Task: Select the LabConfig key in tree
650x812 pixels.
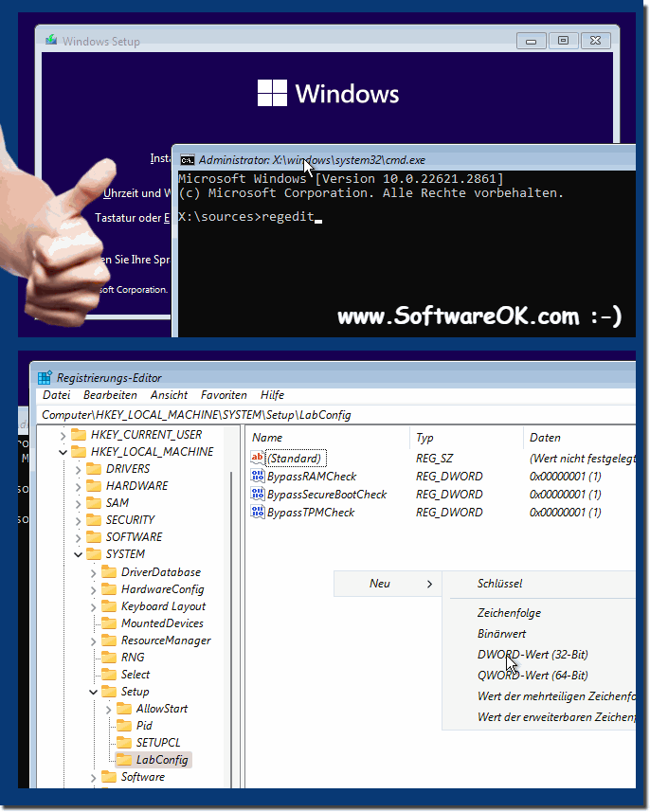Action: click(x=162, y=760)
